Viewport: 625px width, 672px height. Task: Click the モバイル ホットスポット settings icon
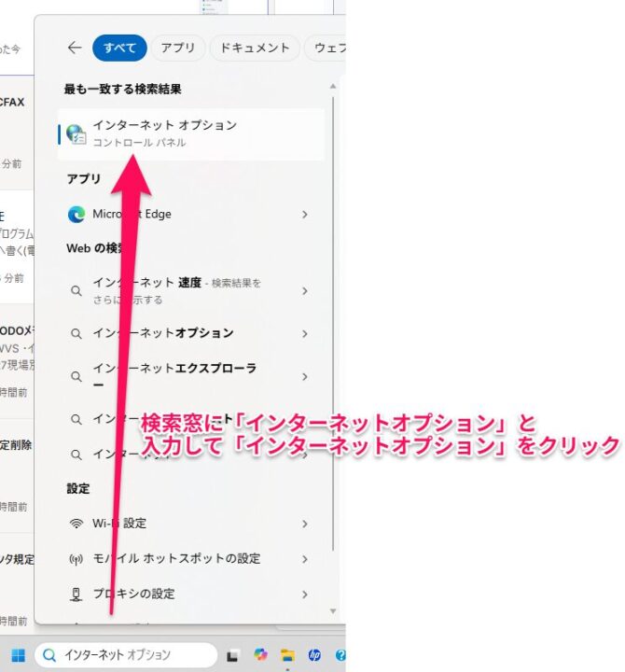point(76,559)
